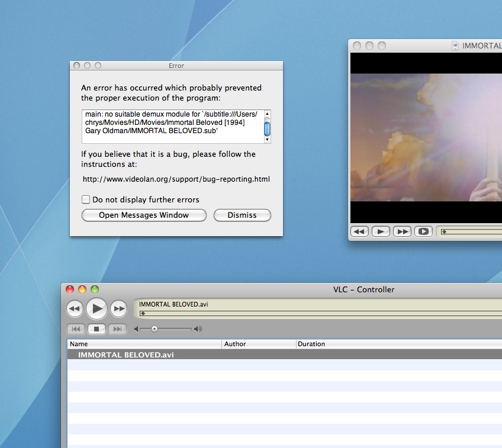
Task: Stop playback in VLC Controller
Action: pyautogui.click(x=96, y=329)
